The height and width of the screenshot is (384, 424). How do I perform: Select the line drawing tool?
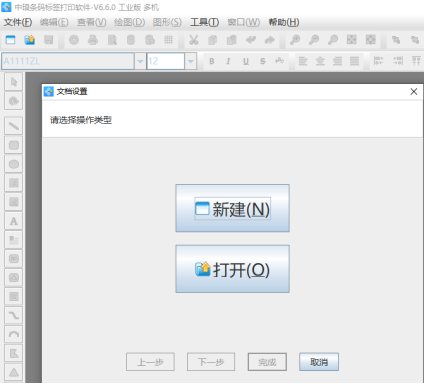(x=14, y=126)
